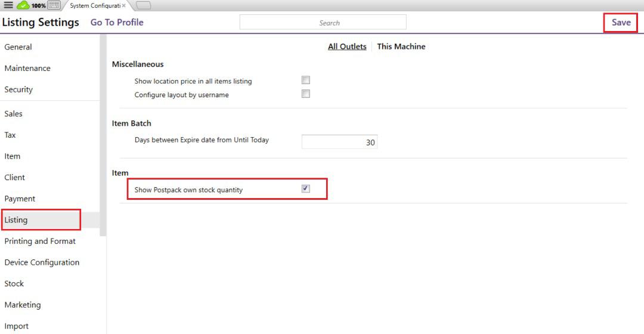Click the Show Postpack own stock quantity label
This screenshot has width=644, height=334.
pos(188,190)
